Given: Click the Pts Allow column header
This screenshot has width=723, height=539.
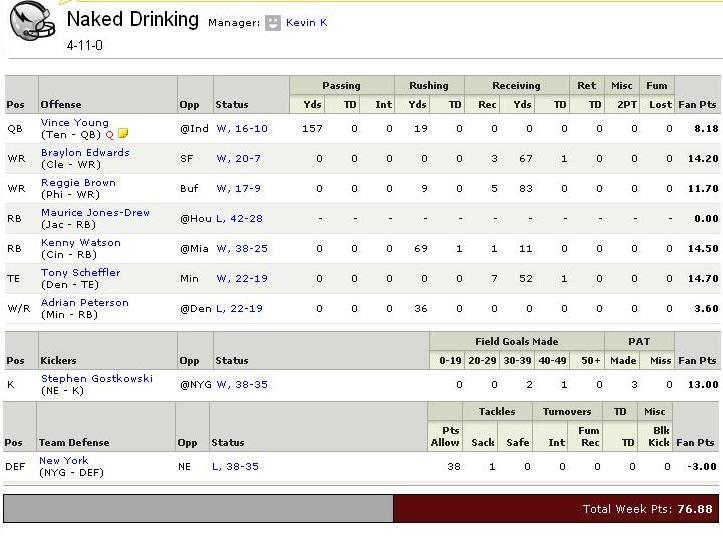Looking at the screenshot, I should pyautogui.click(x=445, y=436).
